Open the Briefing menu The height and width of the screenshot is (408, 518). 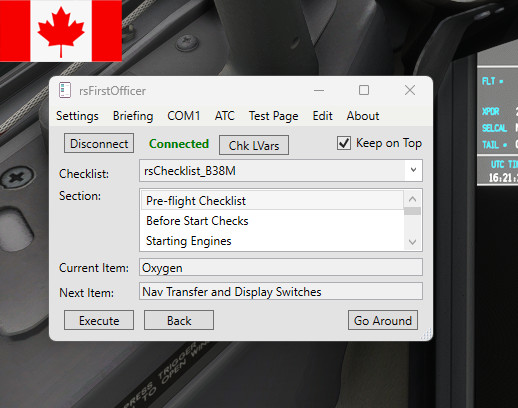(x=133, y=116)
